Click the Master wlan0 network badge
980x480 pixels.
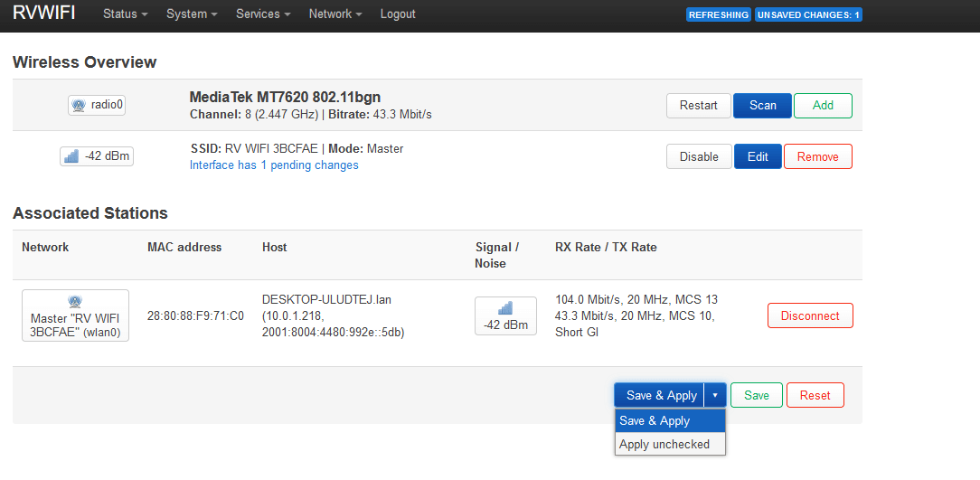[x=75, y=315]
